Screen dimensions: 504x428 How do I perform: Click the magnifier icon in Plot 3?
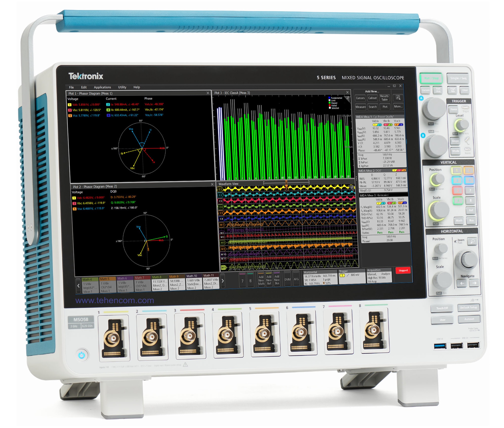348,98
